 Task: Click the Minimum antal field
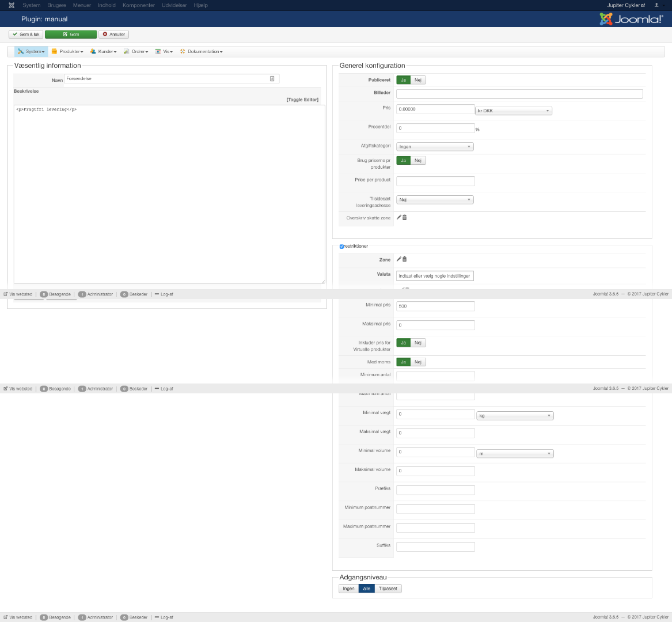click(x=435, y=377)
